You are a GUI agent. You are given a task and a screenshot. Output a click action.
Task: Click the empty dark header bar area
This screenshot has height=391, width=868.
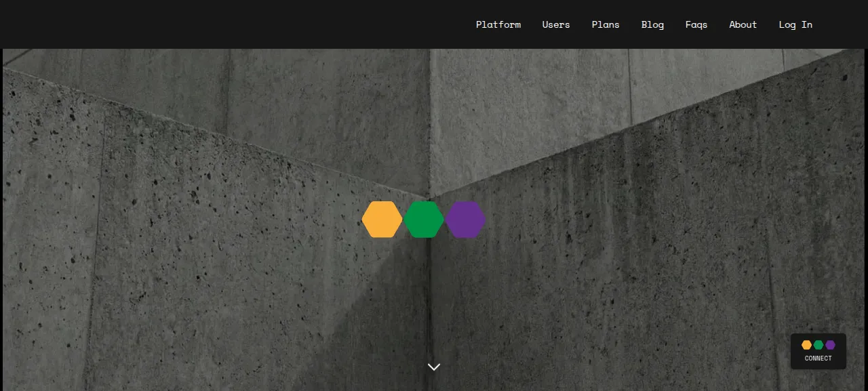tap(231, 24)
